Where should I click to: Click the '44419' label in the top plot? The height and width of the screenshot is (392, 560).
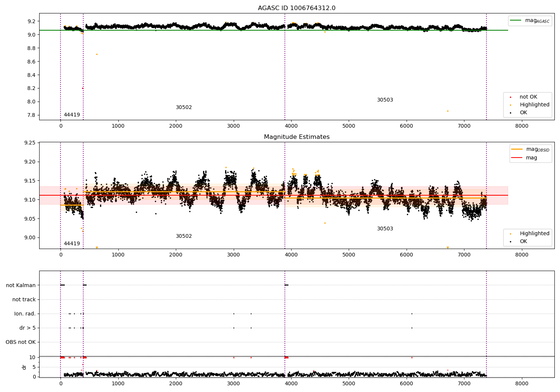(x=72, y=115)
